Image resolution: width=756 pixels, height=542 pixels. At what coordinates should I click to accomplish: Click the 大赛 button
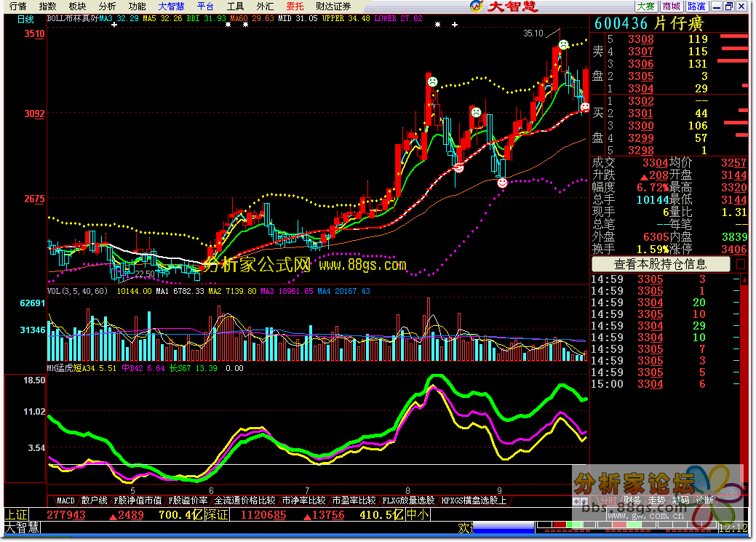[645, 7]
